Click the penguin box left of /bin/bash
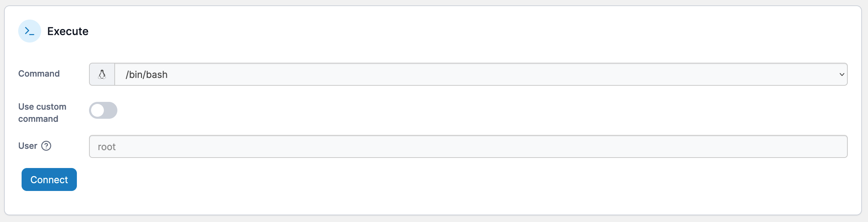The height and width of the screenshot is (222, 868). pos(102,75)
